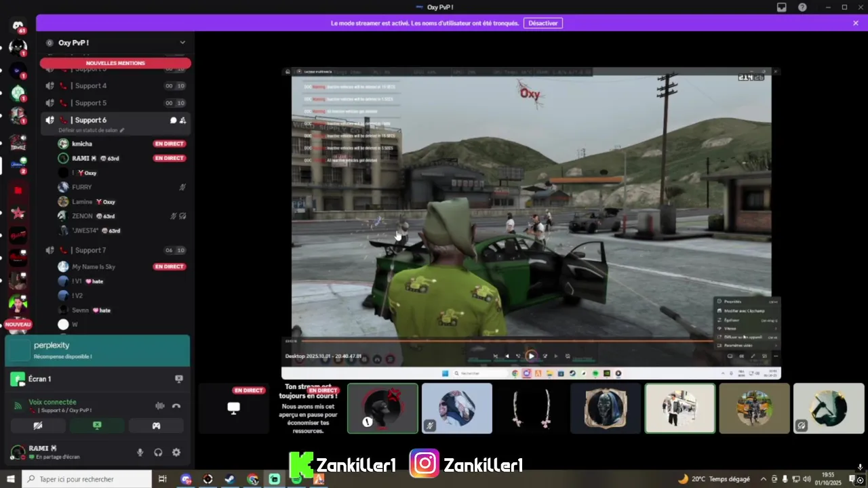Open Discord user settings gear
This screenshot has width=868, height=488.
pos(176,453)
